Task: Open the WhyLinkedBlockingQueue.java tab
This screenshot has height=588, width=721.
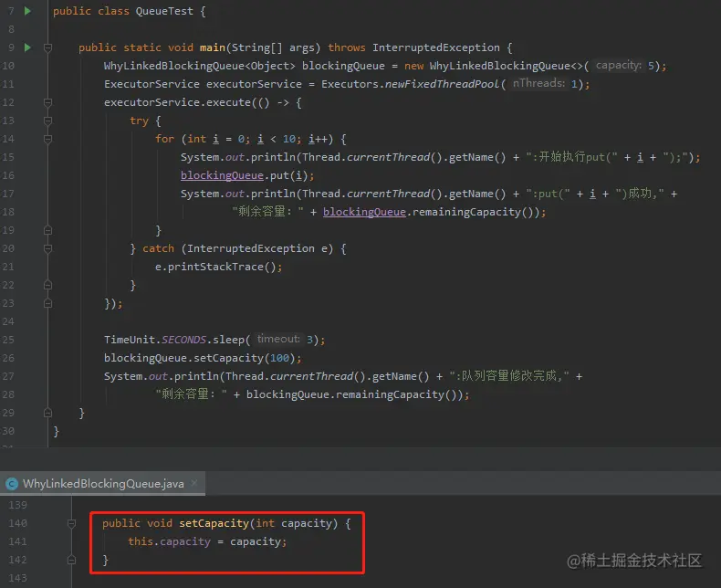Action: click(x=103, y=484)
